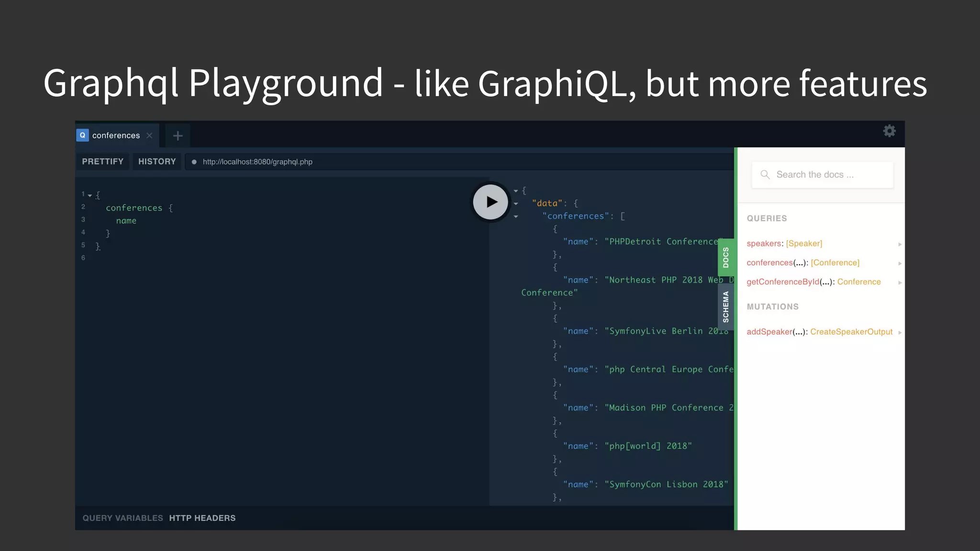Run the query with play button
The height and width of the screenshot is (551, 980).
(490, 202)
